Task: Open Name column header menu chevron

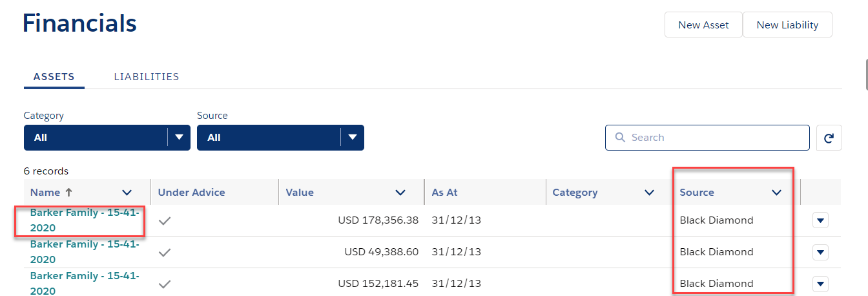Action: point(127,193)
